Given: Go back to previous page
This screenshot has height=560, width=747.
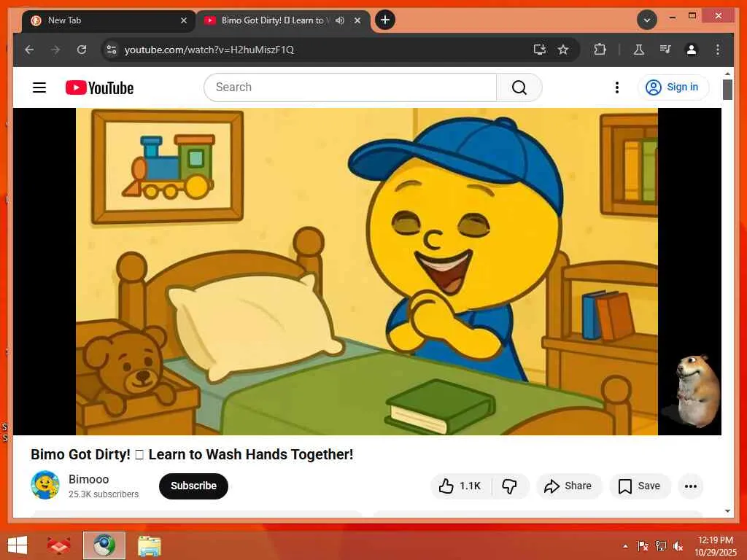Looking at the screenshot, I should click(x=29, y=50).
